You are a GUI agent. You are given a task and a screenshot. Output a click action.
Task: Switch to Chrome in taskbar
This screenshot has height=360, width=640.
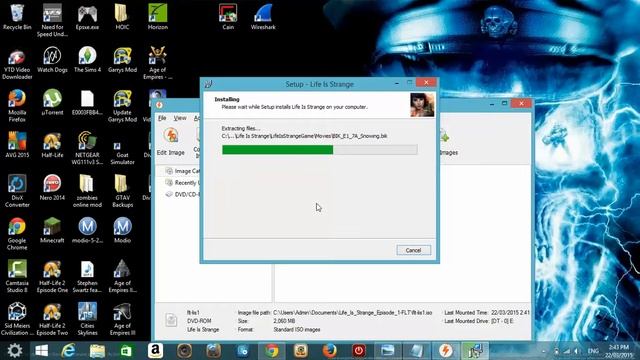271,351
